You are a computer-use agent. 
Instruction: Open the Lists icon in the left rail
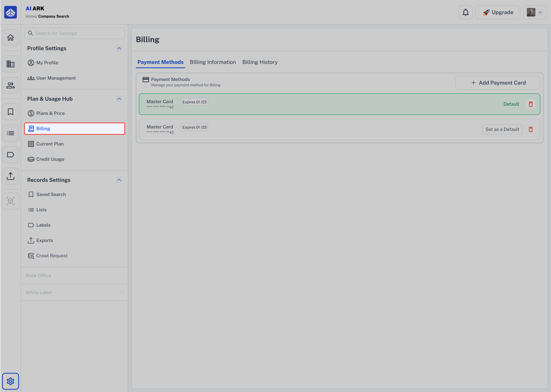click(10, 133)
